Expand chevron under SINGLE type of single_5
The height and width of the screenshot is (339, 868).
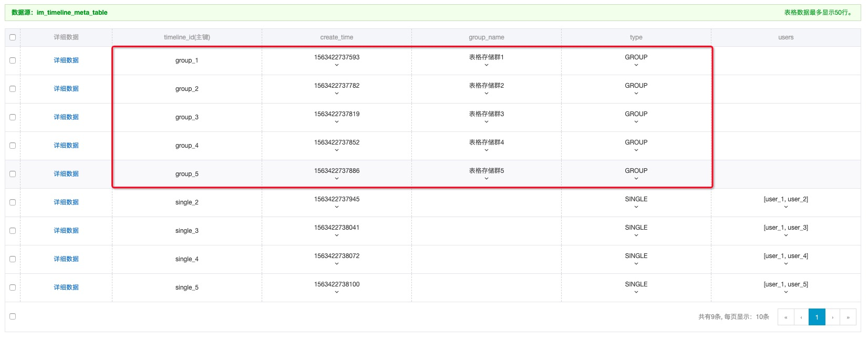coord(636,292)
